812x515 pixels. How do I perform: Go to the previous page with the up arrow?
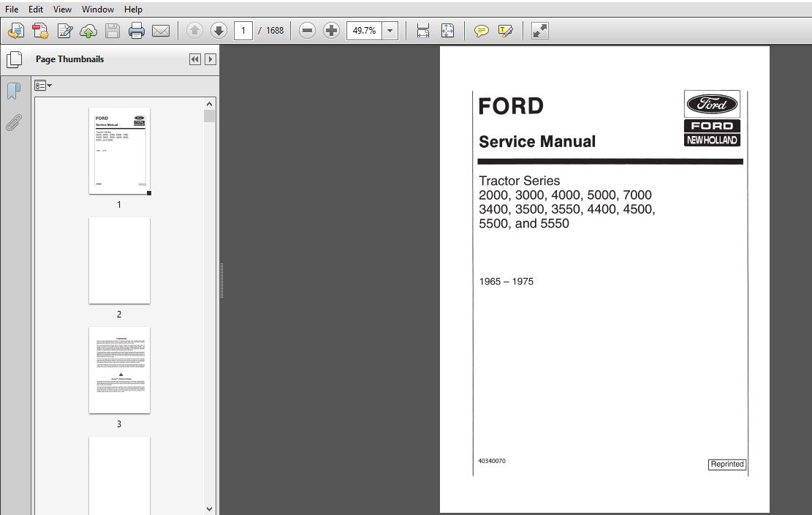click(194, 31)
